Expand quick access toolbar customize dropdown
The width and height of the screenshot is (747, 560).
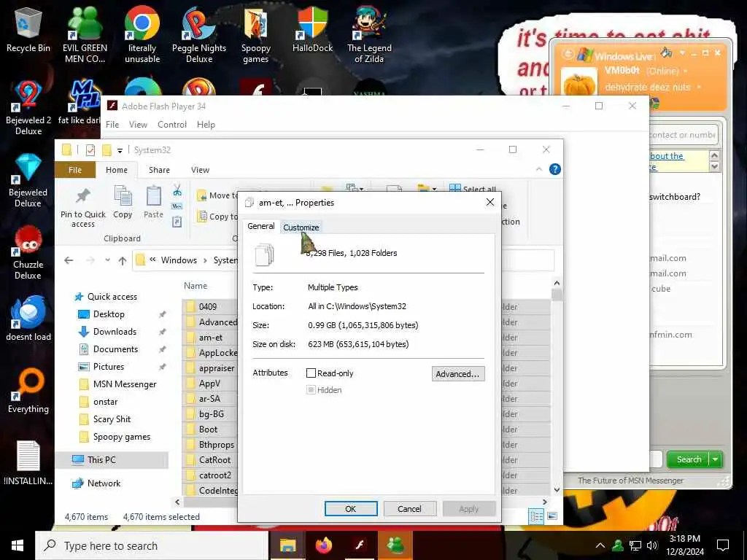(120, 150)
